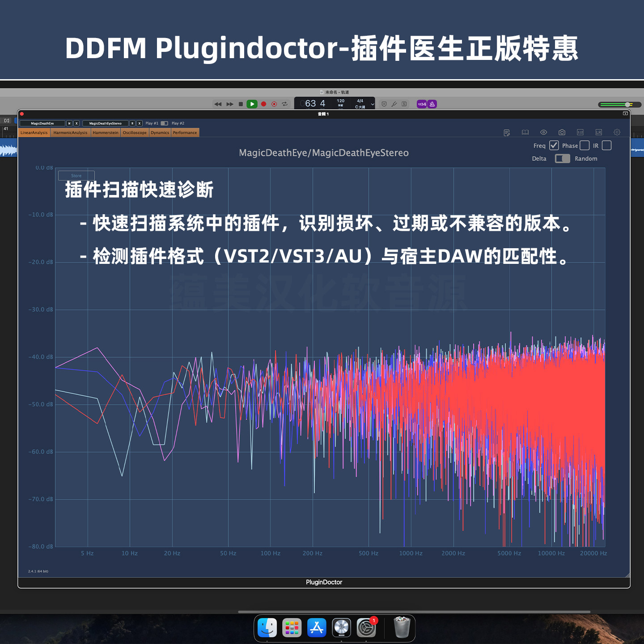The image size is (644, 644).
Task: Open the Trash in the Dock
Action: (x=402, y=627)
